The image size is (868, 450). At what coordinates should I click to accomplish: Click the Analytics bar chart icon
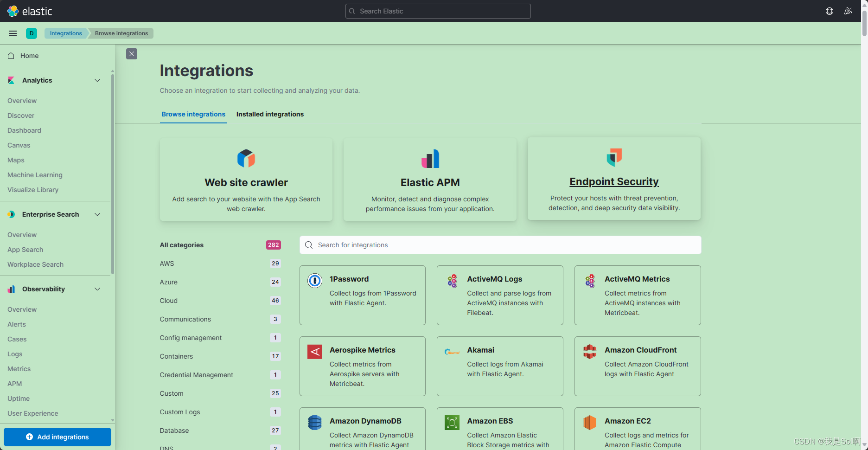pos(11,80)
